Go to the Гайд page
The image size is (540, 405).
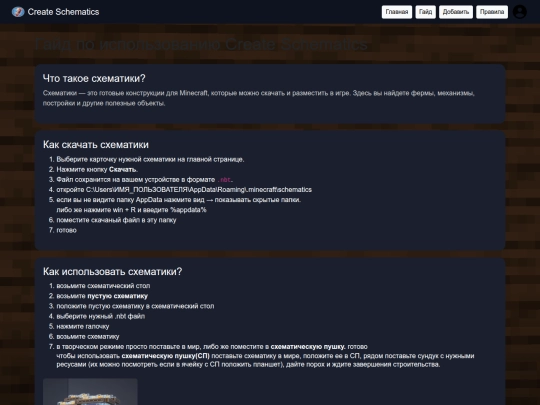click(x=425, y=12)
